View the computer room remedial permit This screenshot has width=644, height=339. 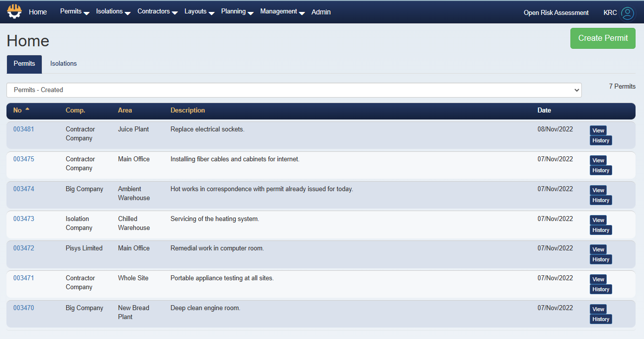598,249
